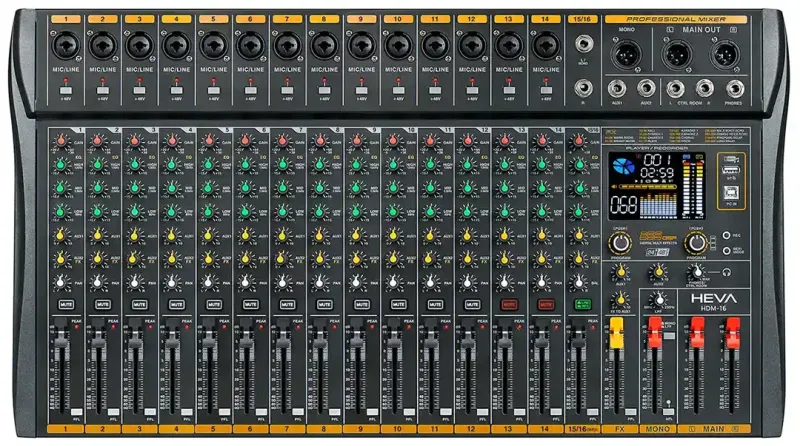Click the bottom FX strip label
The height and width of the screenshot is (446, 800).
pyautogui.click(x=619, y=429)
